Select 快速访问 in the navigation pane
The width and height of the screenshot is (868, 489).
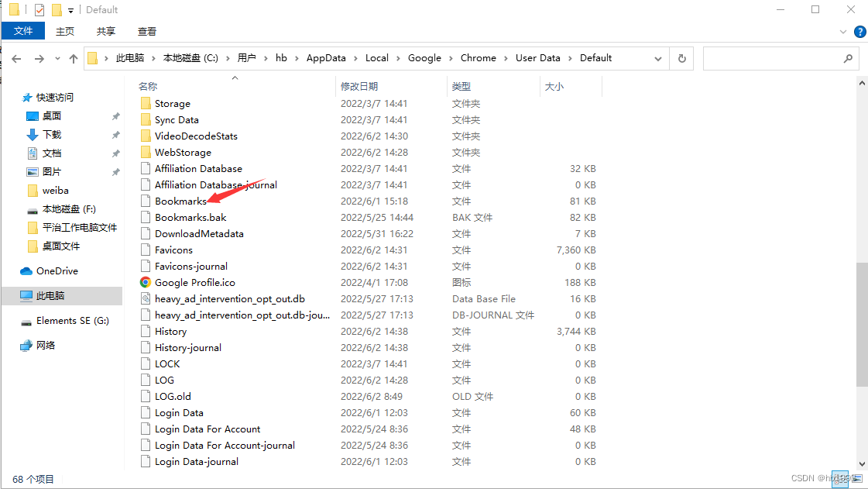[54, 98]
